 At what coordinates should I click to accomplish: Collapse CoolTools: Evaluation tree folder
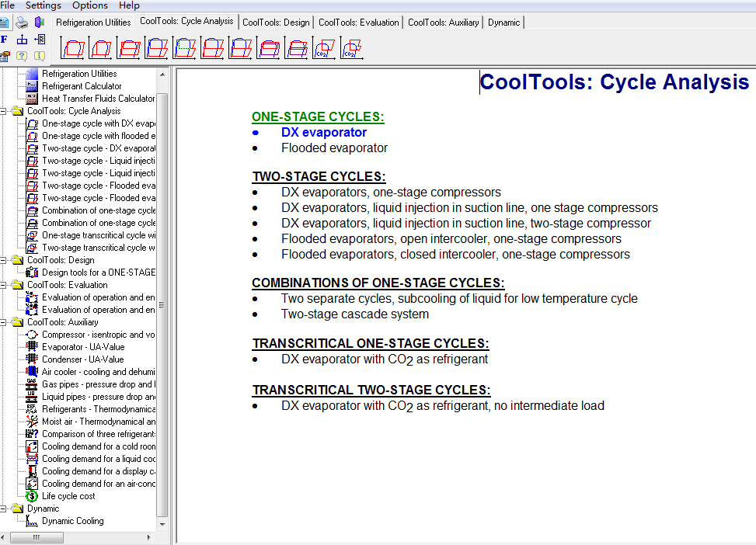pyautogui.click(x=3, y=285)
